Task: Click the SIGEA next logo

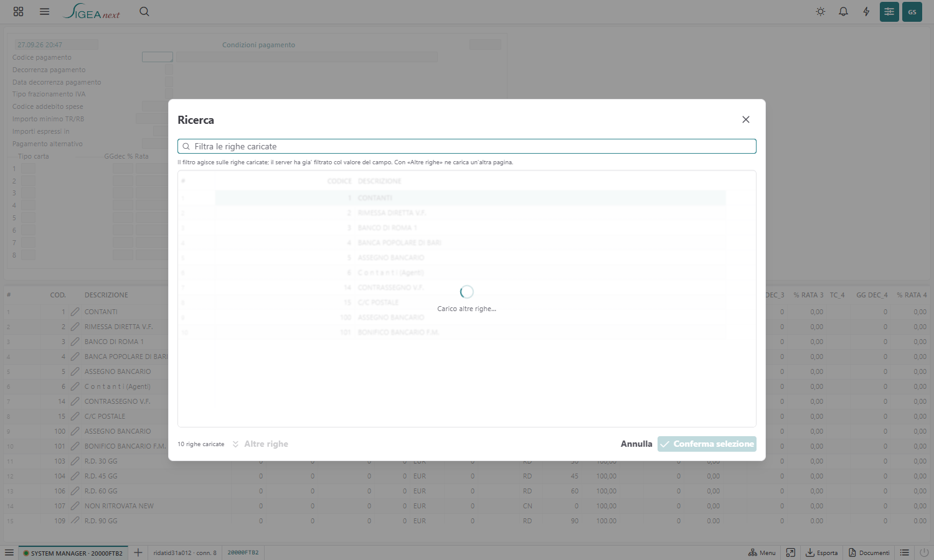Action: (x=92, y=12)
